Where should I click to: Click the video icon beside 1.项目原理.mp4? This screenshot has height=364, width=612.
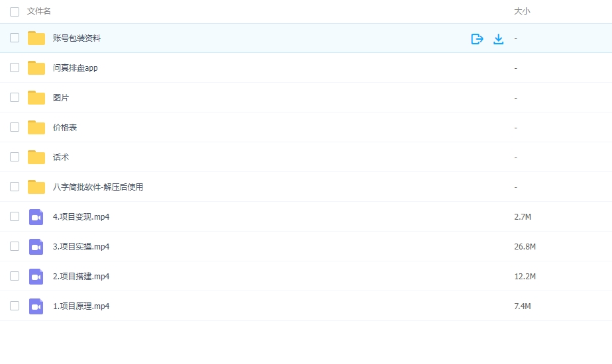[x=36, y=306]
